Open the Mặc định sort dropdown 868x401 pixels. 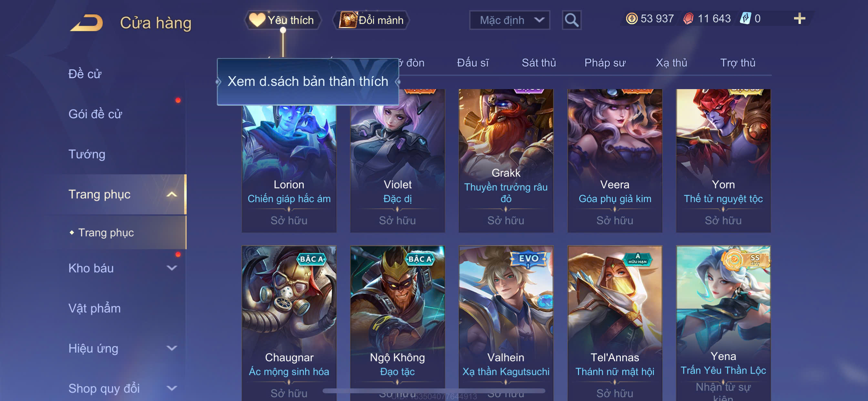(509, 20)
